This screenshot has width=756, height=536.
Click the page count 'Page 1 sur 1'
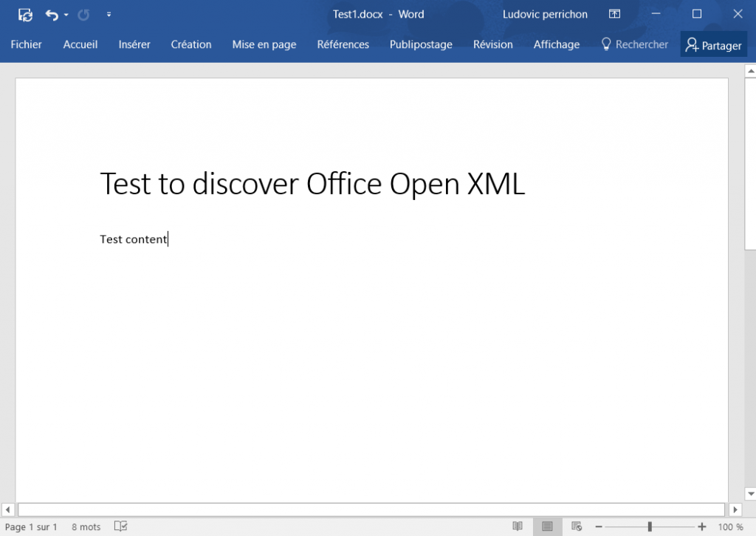31,527
